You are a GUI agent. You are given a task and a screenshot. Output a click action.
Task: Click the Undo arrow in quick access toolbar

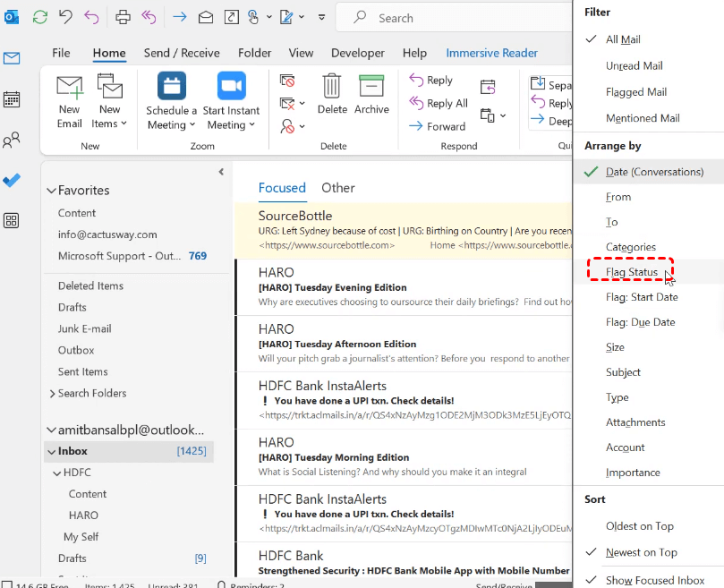(64, 17)
